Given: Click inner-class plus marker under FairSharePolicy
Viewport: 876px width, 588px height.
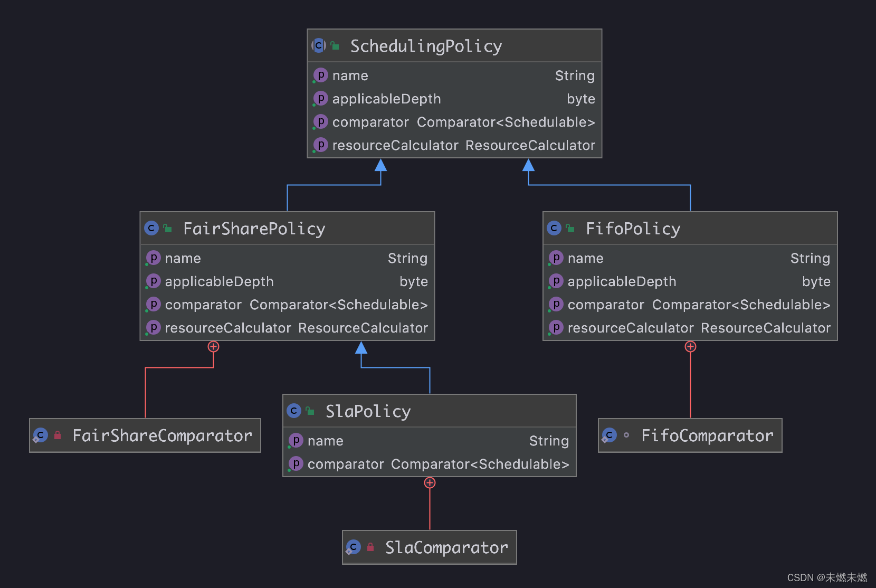Looking at the screenshot, I should [213, 347].
